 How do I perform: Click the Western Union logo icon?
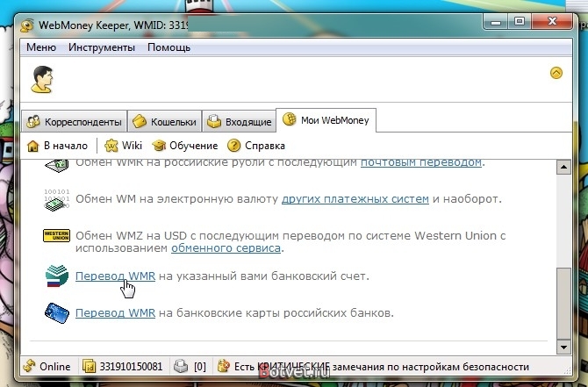[57, 236]
